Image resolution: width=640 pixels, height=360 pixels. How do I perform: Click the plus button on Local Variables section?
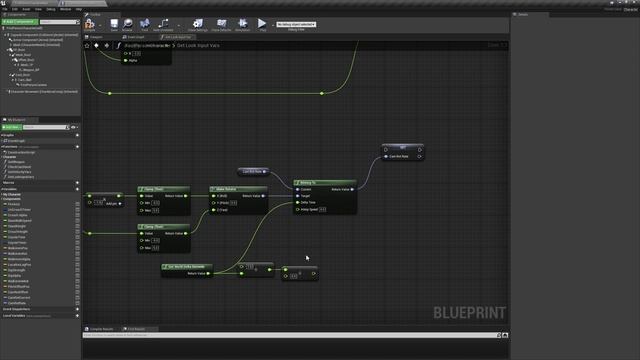click(x=77, y=316)
